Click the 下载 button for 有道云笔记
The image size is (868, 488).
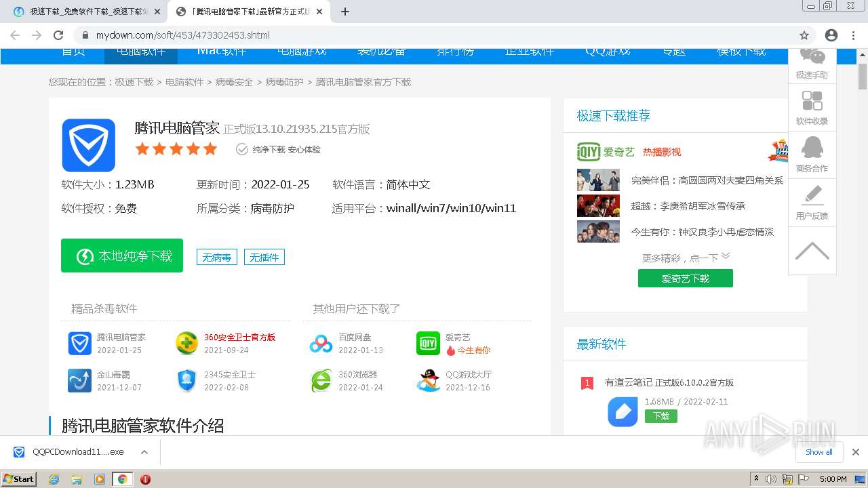(661, 416)
